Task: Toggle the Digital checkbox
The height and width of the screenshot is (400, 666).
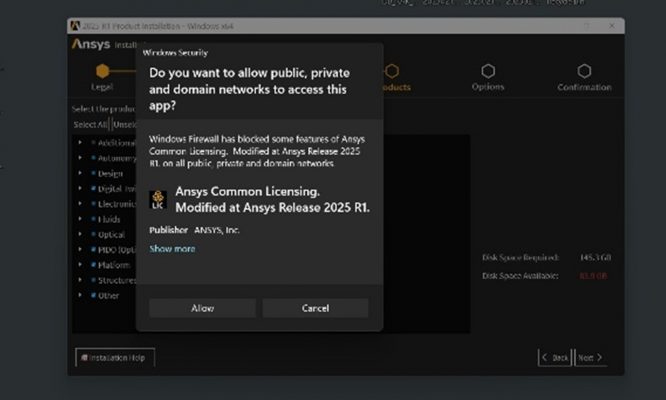Action: point(93,189)
